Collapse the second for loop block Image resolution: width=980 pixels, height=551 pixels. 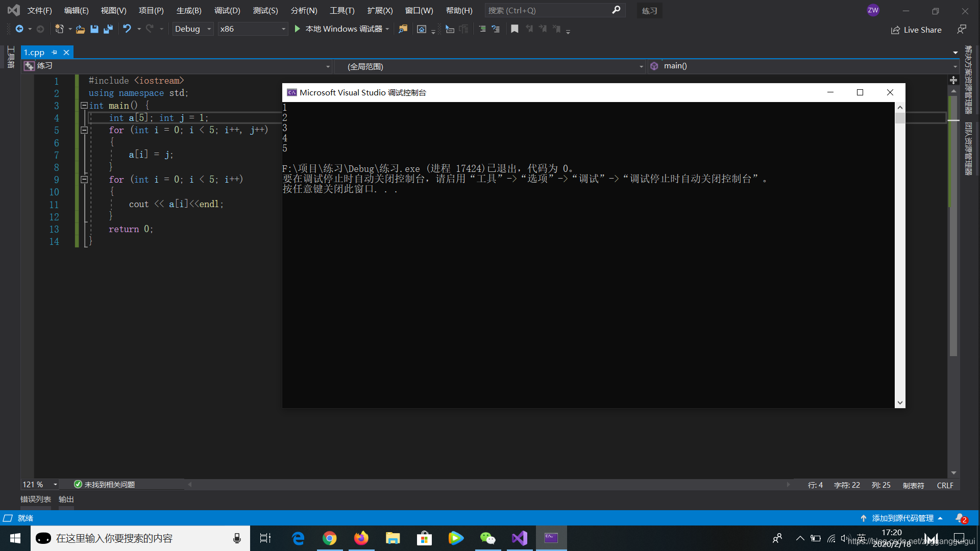click(x=84, y=180)
